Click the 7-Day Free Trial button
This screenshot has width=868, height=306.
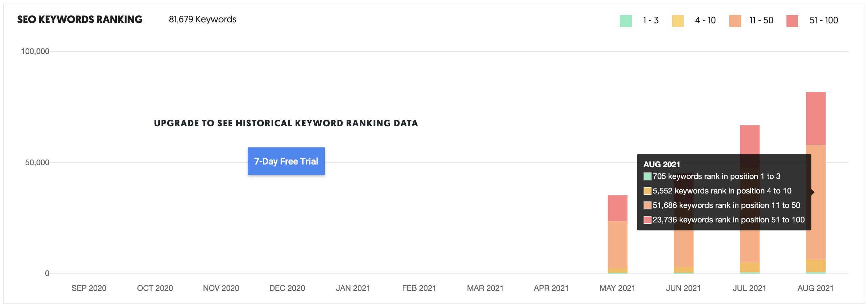[286, 161]
